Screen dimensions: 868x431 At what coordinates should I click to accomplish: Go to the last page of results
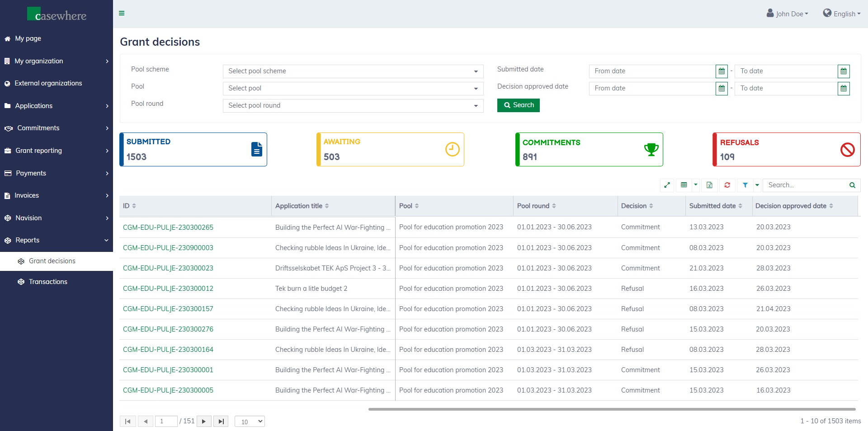point(221,422)
